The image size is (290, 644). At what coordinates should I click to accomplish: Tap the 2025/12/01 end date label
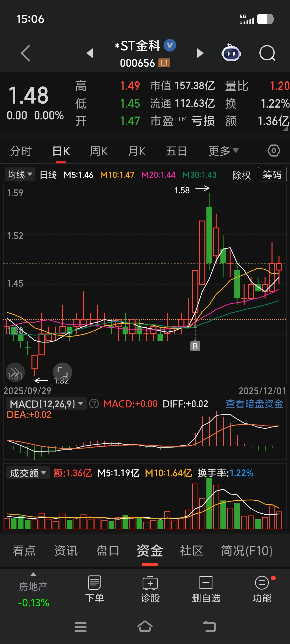(x=262, y=391)
